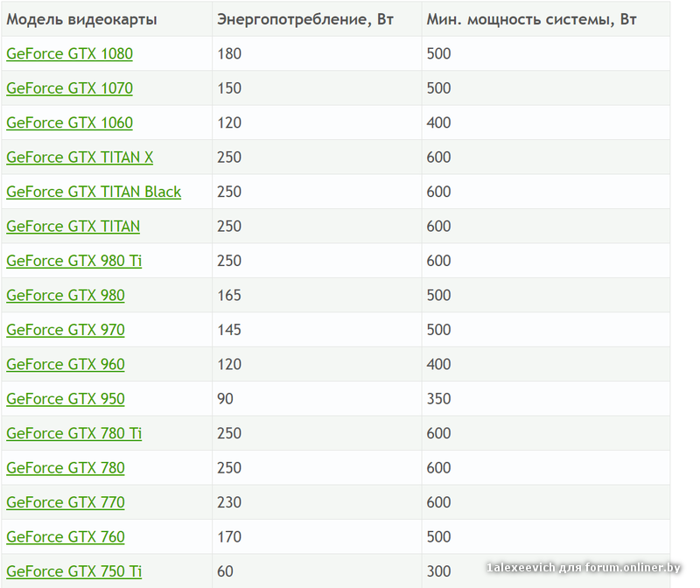Screen dimensions: 700x588
Task: Click the Модель видеокарты column header
Action: click(81, 19)
